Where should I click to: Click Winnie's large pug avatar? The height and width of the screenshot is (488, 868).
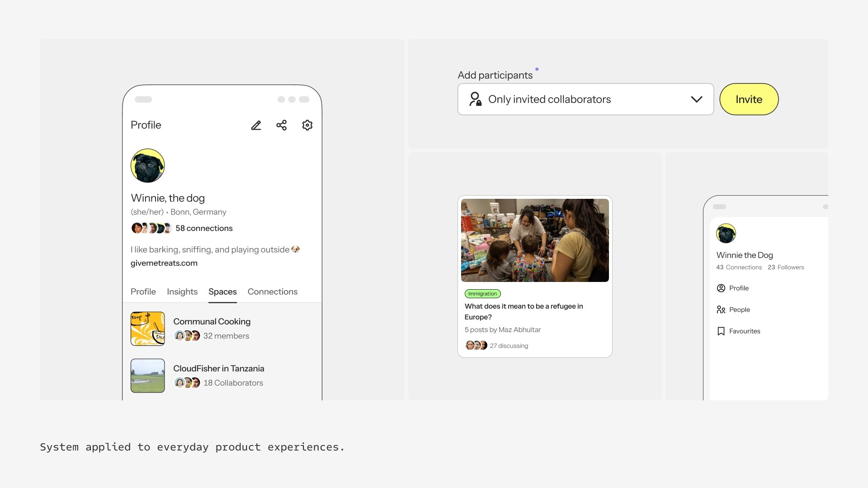tap(148, 166)
